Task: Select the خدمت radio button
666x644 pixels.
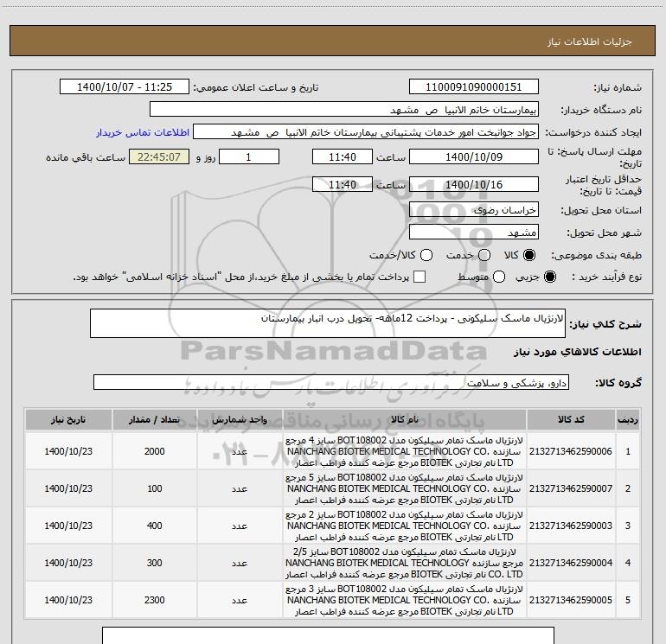Action: (x=484, y=255)
